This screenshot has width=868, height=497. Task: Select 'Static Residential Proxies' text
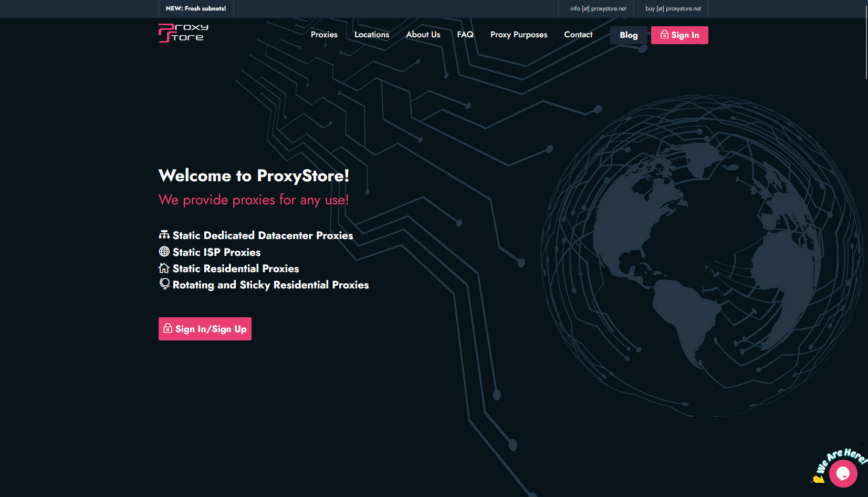click(236, 268)
